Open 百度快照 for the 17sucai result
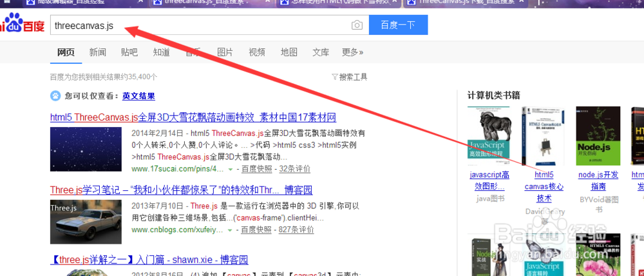 (x=257, y=169)
